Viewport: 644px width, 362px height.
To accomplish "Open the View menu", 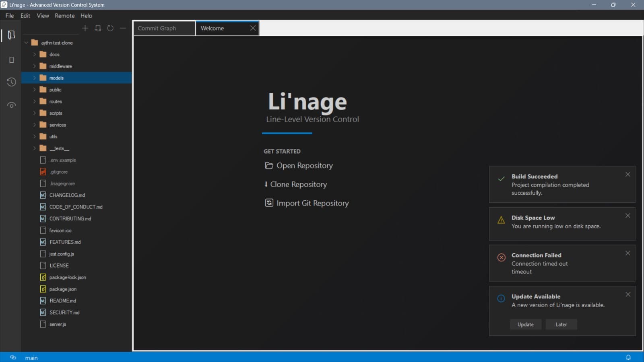I will tap(43, 16).
